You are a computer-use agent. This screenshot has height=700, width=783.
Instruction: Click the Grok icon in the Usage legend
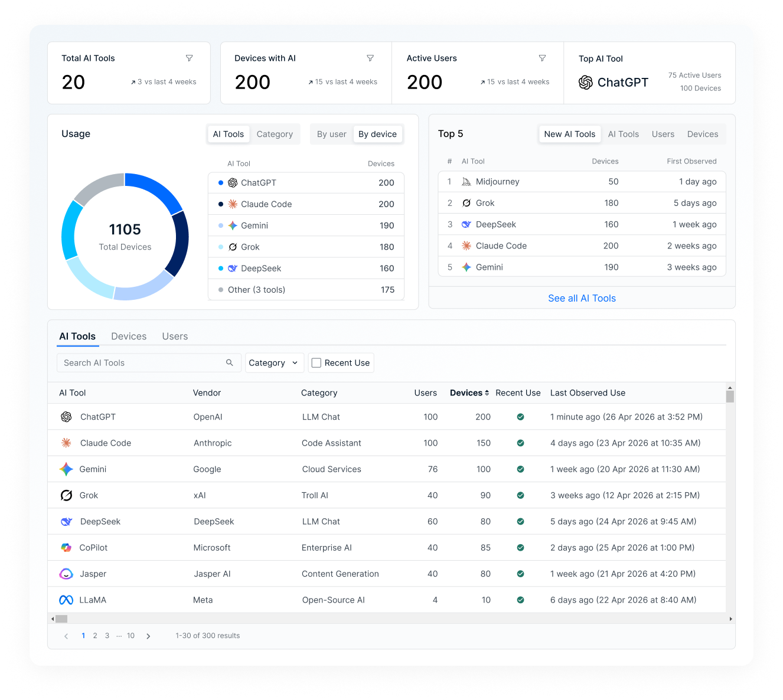click(233, 247)
